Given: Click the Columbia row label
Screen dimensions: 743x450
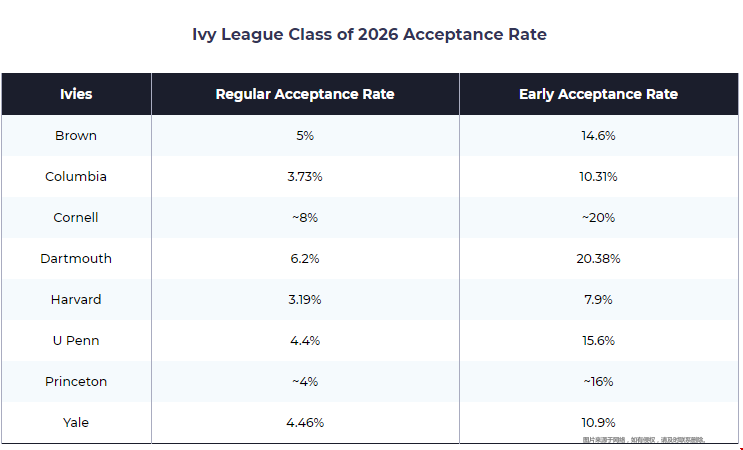Looking at the screenshot, I should coord(76,176).
